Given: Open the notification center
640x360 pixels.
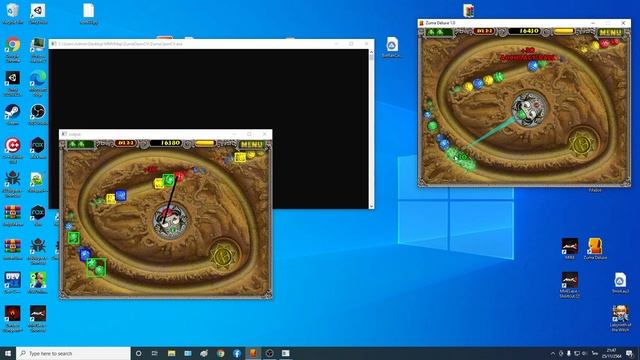Looking at the screenshot, I should pos(630,353).
